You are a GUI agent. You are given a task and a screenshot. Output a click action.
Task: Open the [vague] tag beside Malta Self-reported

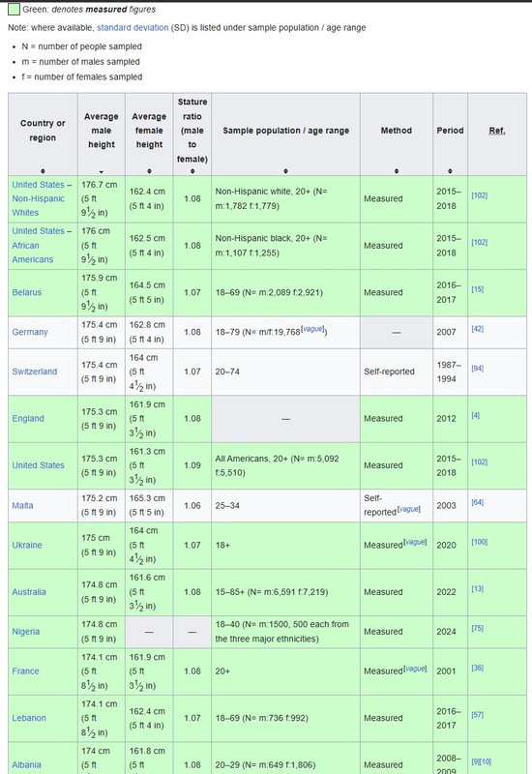(x=408, y=509)
